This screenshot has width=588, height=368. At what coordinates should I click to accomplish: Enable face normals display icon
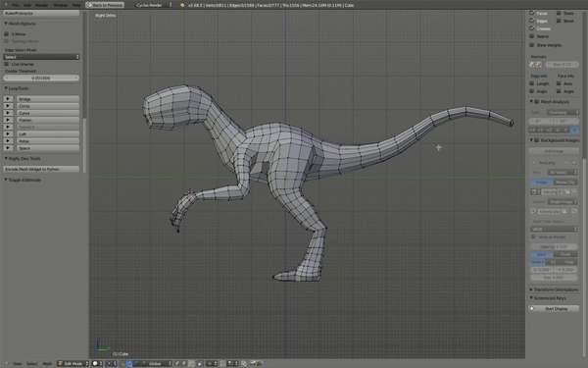[538, 65]
